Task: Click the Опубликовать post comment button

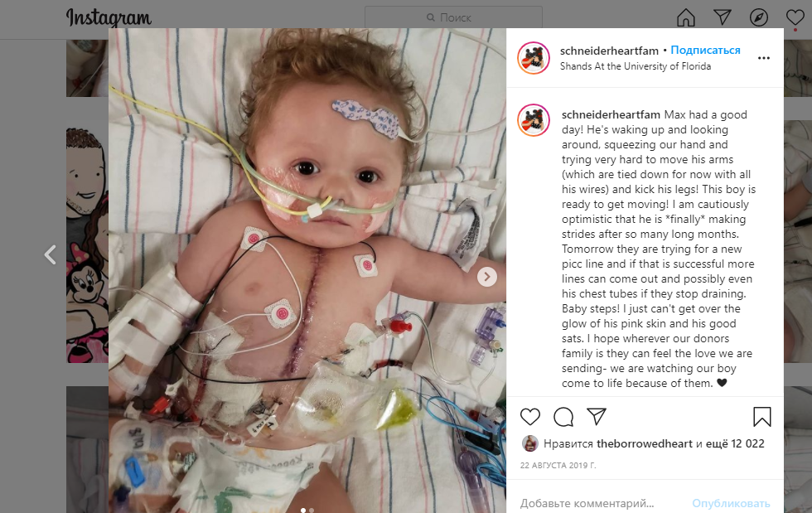Action: (x=731, y=503)
